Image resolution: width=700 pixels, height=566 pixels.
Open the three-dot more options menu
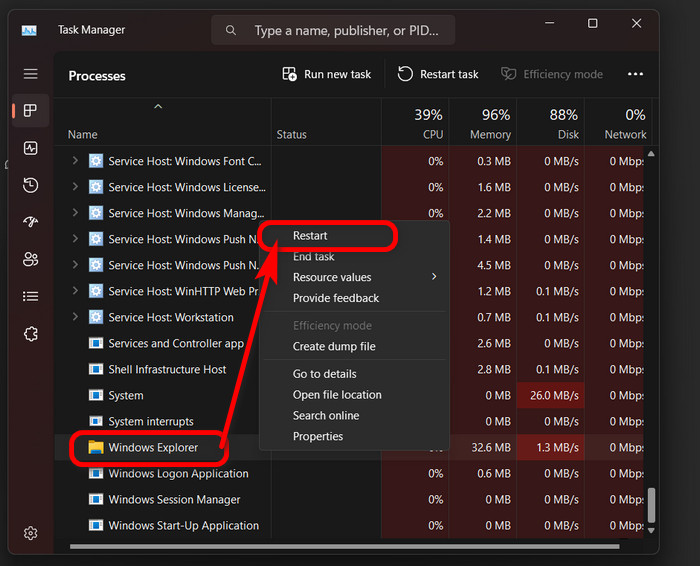pyautogui.click(x=635, y=74)
